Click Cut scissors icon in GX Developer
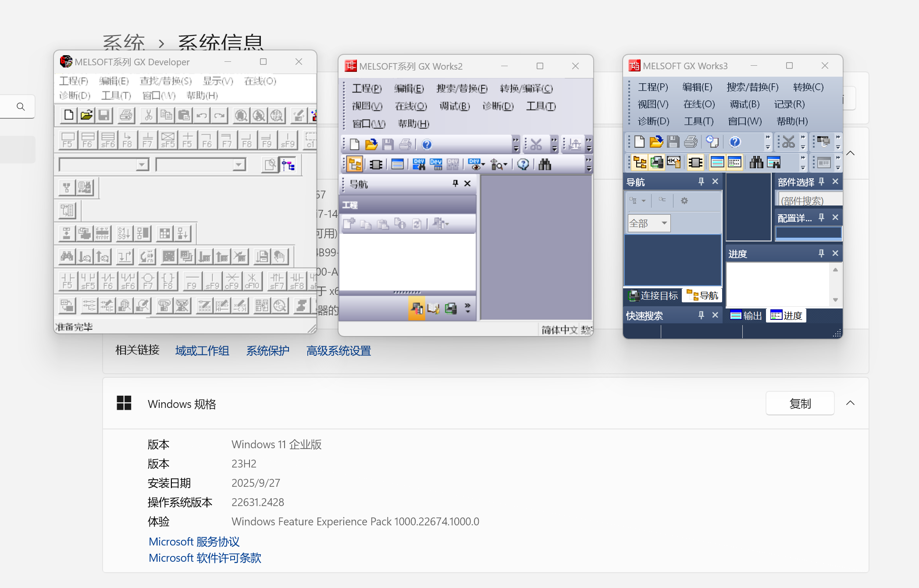Image resolution: width=919 pixels, height=588 pixels. (x=148, y=115)
